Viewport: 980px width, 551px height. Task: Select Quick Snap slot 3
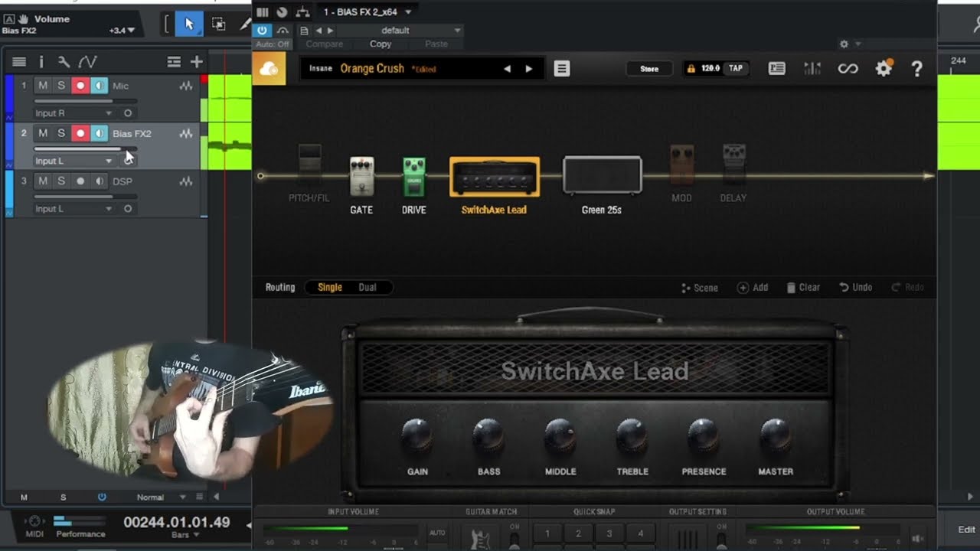[x=609, y=533]
